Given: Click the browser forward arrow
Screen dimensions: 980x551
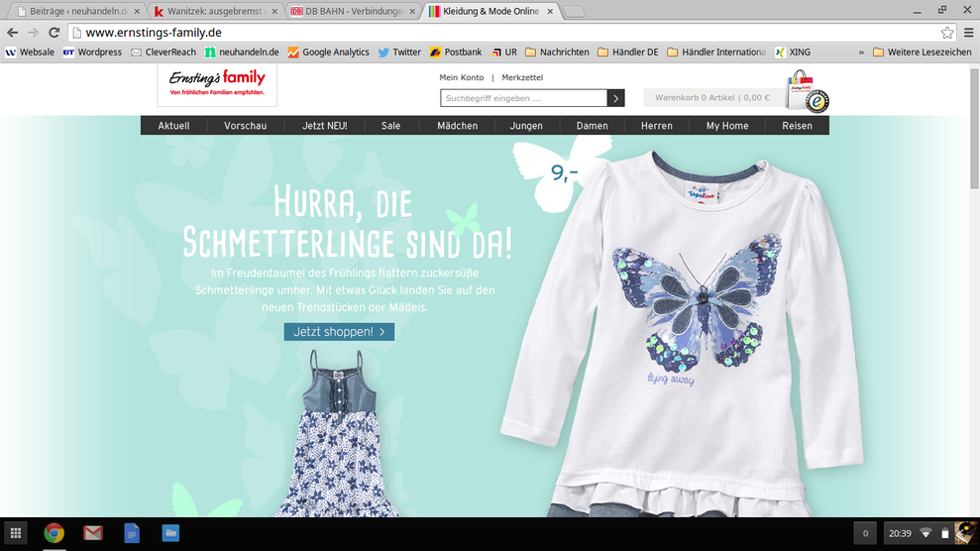Looking at the screenshot, I should [x=33, y=33].
